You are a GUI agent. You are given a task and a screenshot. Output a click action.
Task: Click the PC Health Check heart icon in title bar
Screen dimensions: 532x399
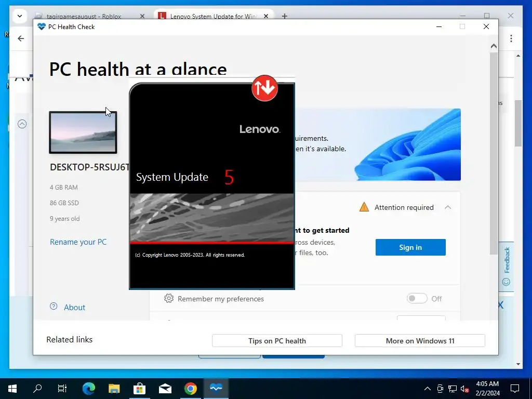(42, 27)
